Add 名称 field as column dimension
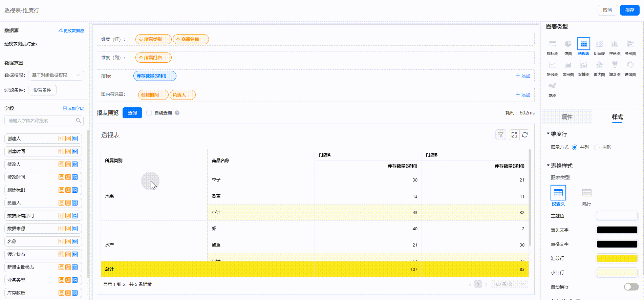The width and height of the screenshot is (644, 300). pyautogui.click(x=68, y=241)
